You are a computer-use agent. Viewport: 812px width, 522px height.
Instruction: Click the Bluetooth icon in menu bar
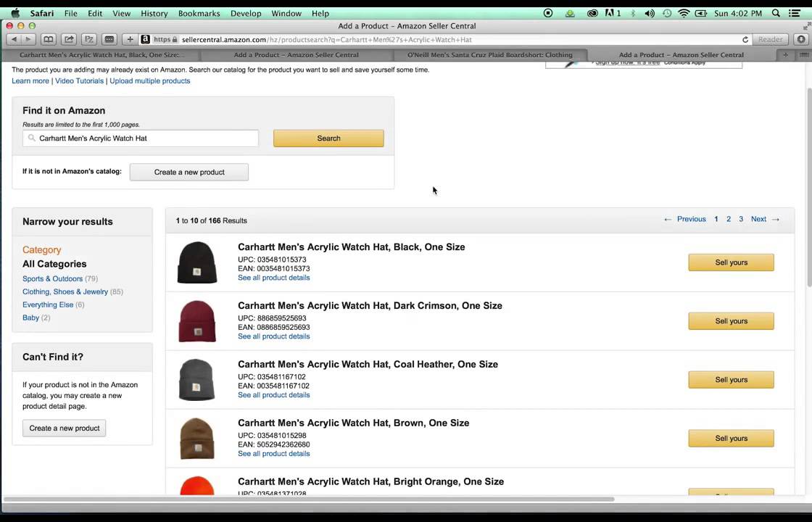coord(633,14)
